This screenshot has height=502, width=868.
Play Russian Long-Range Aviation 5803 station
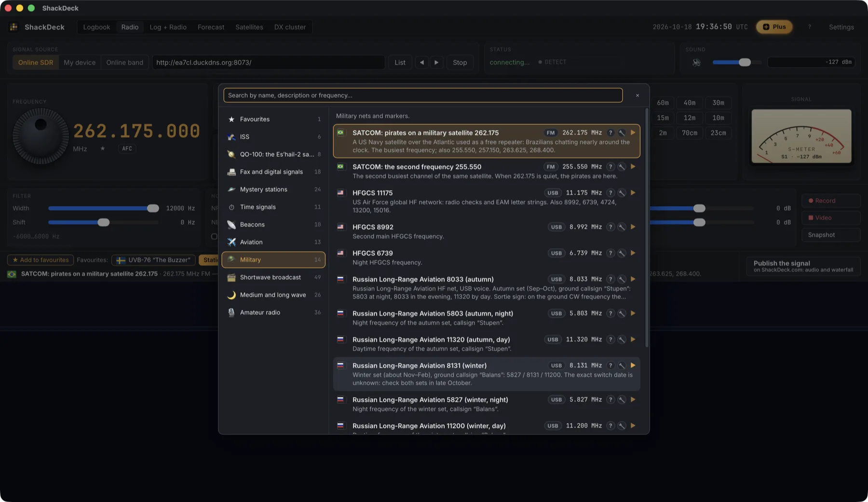633,313
